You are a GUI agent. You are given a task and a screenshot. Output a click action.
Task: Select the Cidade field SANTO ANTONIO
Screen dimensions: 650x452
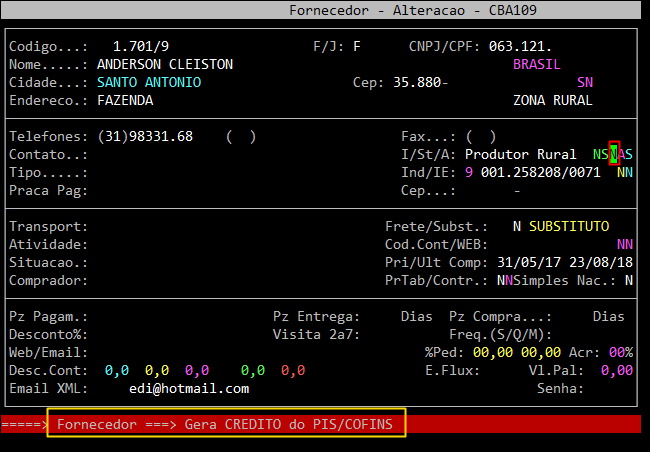point(149,82)
